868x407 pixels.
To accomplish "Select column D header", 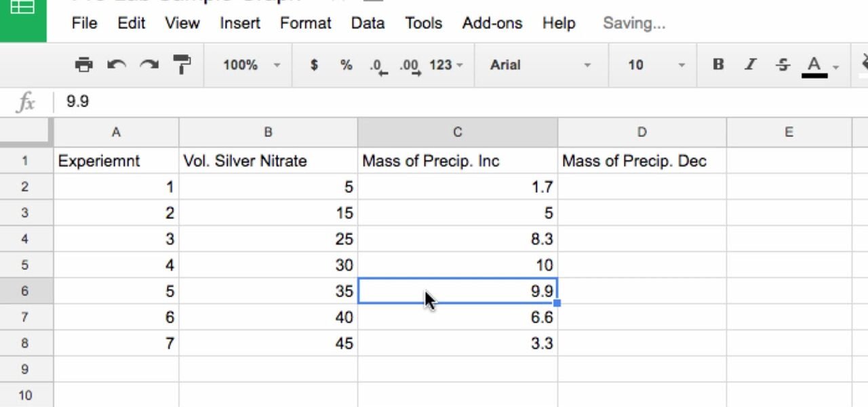I will 641,132.
